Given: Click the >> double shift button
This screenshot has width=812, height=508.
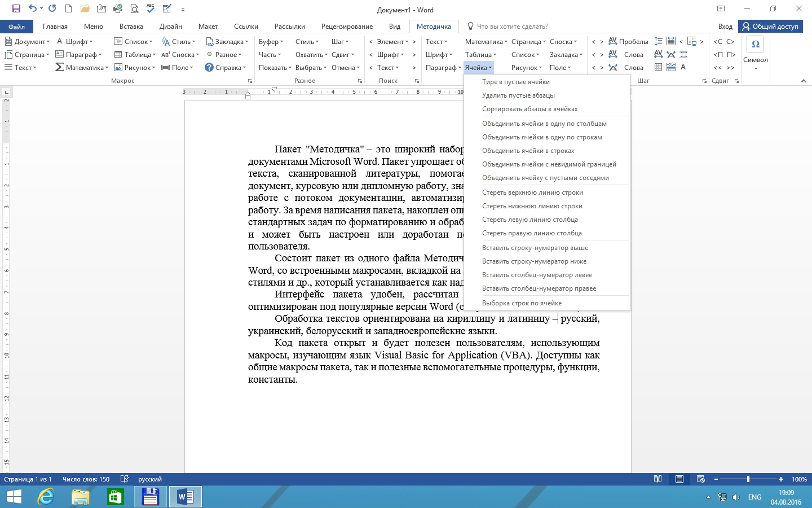Looking at the screenshot, I should [731, 68].
